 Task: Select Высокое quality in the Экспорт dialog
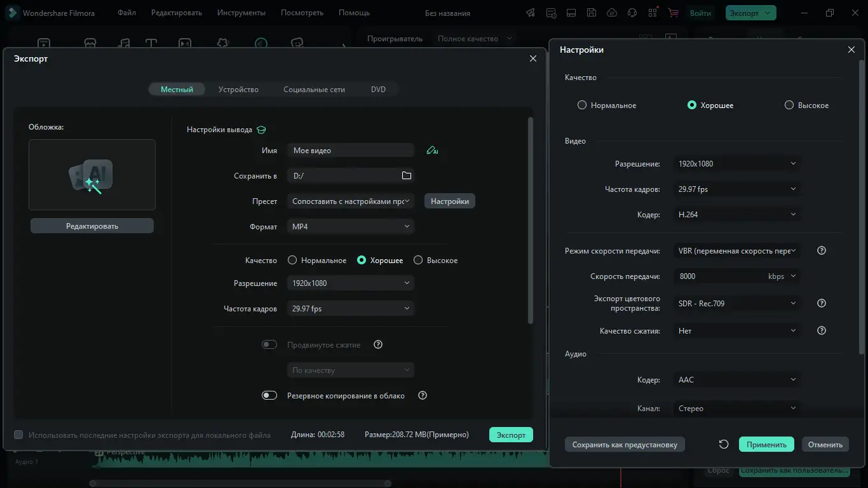coord(435,261)
